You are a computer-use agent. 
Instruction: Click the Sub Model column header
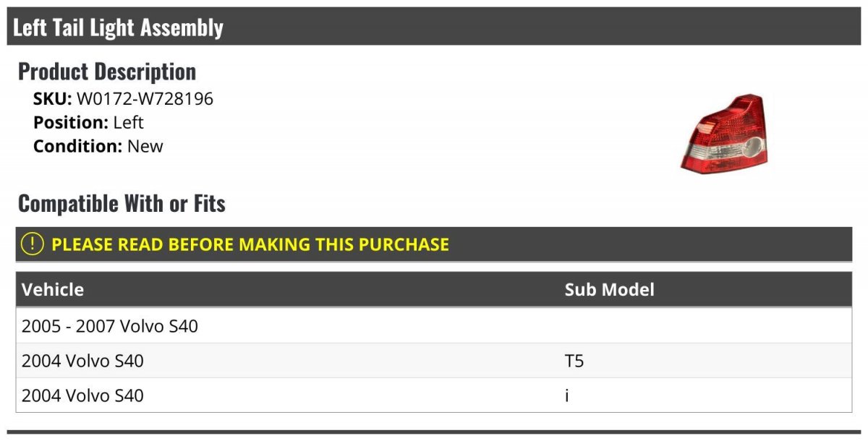pos(610,290)
